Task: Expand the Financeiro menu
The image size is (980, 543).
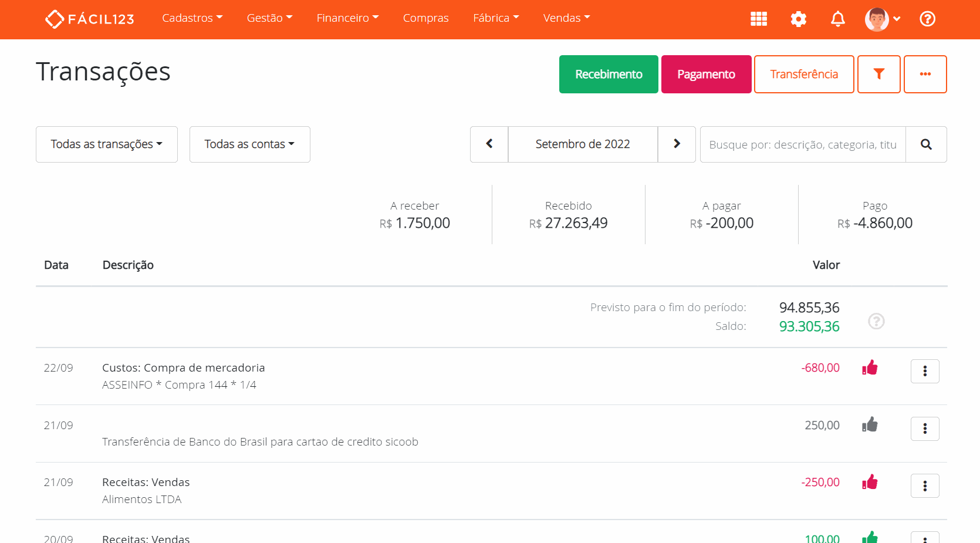Action: pyautogui.click(x=347, y=18)
